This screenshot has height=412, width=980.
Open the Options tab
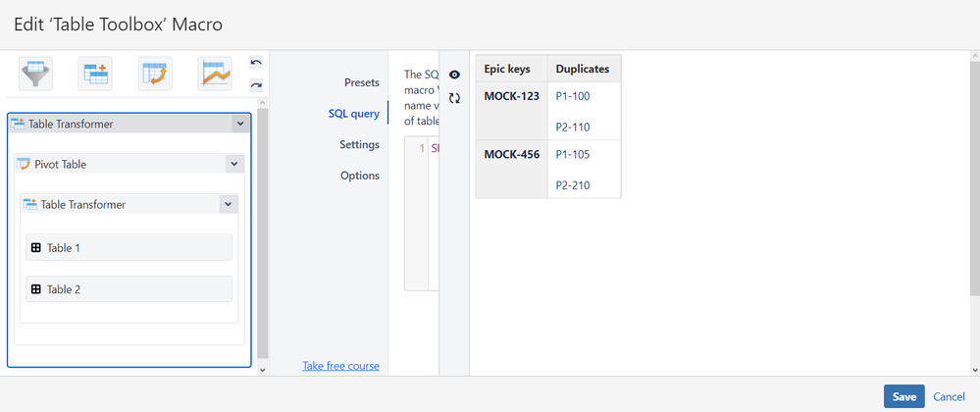pyautogui.click(x=360, y=176)
